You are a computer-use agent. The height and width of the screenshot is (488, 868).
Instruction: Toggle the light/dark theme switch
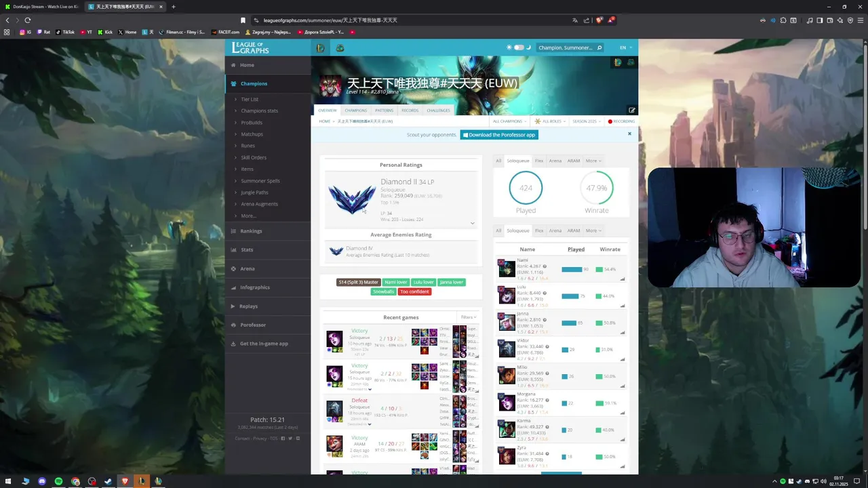[519, 47]
